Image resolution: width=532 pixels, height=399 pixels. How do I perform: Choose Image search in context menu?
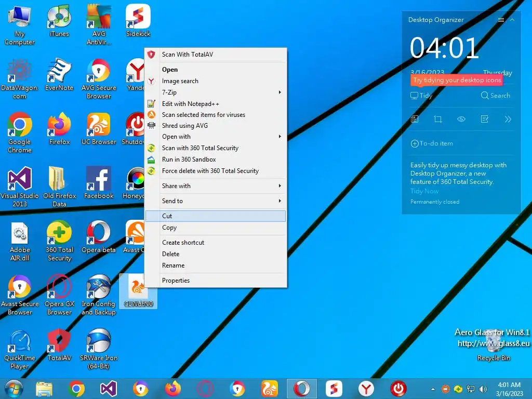point(216,81)
